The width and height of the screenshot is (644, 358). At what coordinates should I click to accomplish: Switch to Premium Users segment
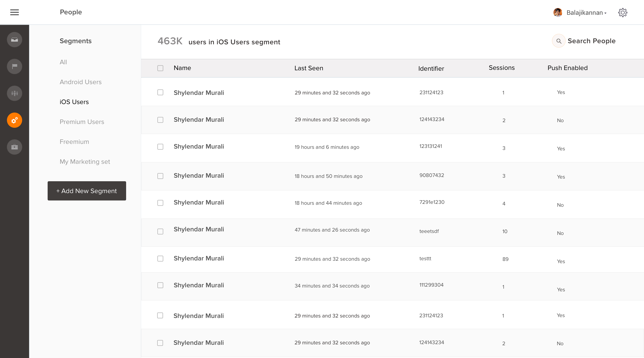pyautogui.click(x=82, y=122)
